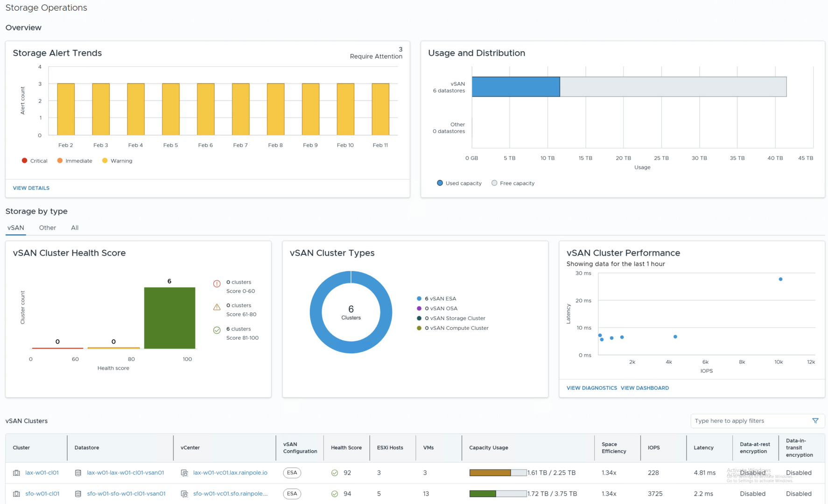Screen dimensions: 828x504
Task: Toggle Free capacity legend item
Action: [x=513, y=183]
